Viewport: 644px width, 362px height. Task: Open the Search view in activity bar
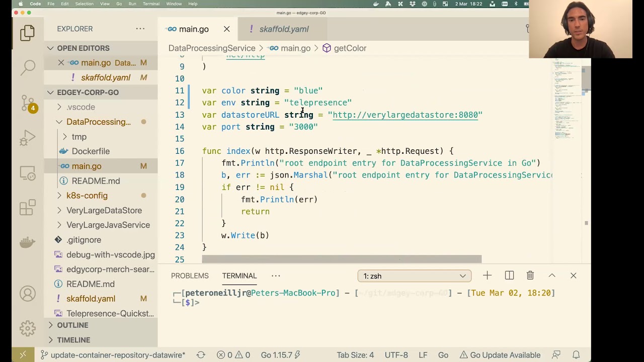coord(28,67)
